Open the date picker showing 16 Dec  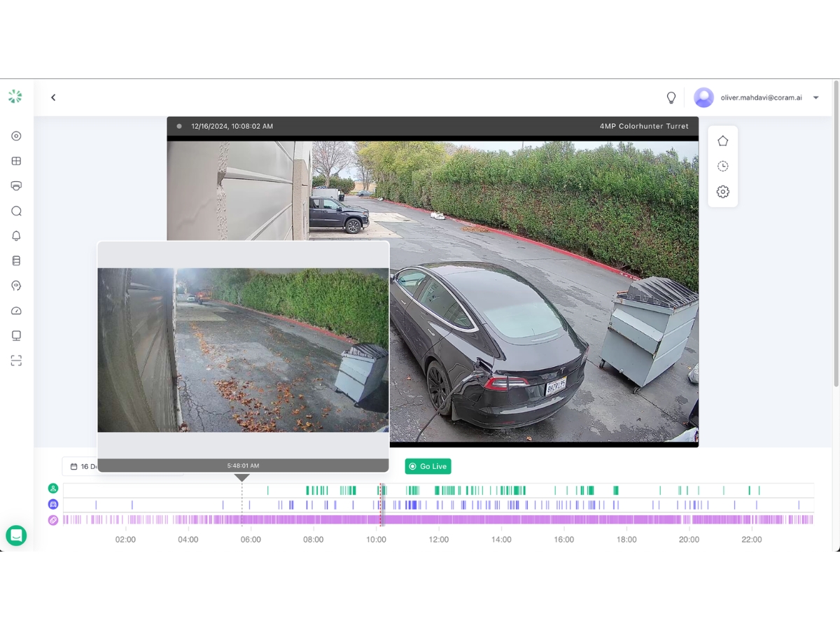(79, 466)
